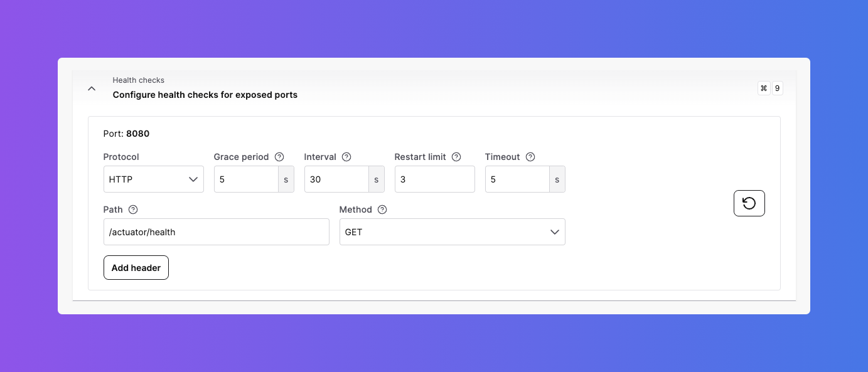The height and width of the screenshot is (372, 868).
Task: Open the Protocol dropdown showing HTTP
Action: coord(153,179)
